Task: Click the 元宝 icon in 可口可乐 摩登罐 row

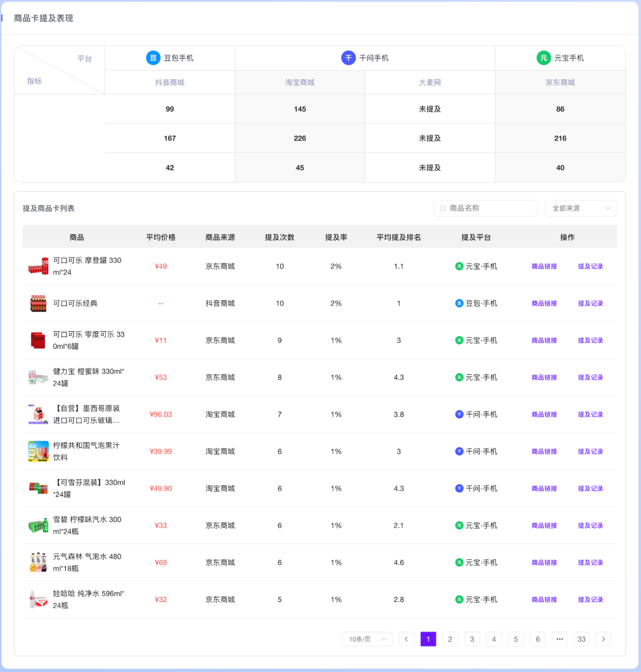Action: [459, 266]
